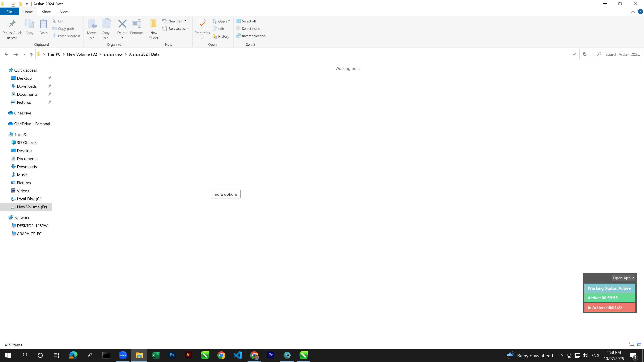The image size is (644, 362).
Task: Go back with the Back arrow
Action: pyautogui.click(x=7, y=54)
